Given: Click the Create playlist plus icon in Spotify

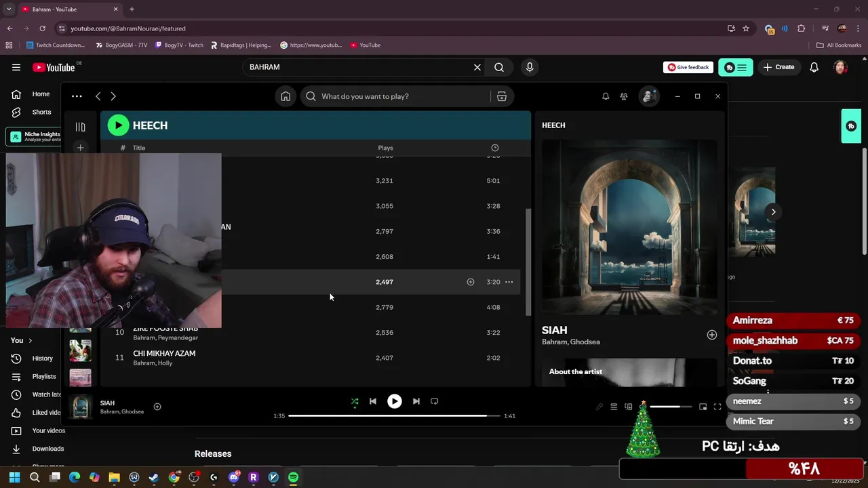Looking at the screenshot, I should click(x=80, y=148).
